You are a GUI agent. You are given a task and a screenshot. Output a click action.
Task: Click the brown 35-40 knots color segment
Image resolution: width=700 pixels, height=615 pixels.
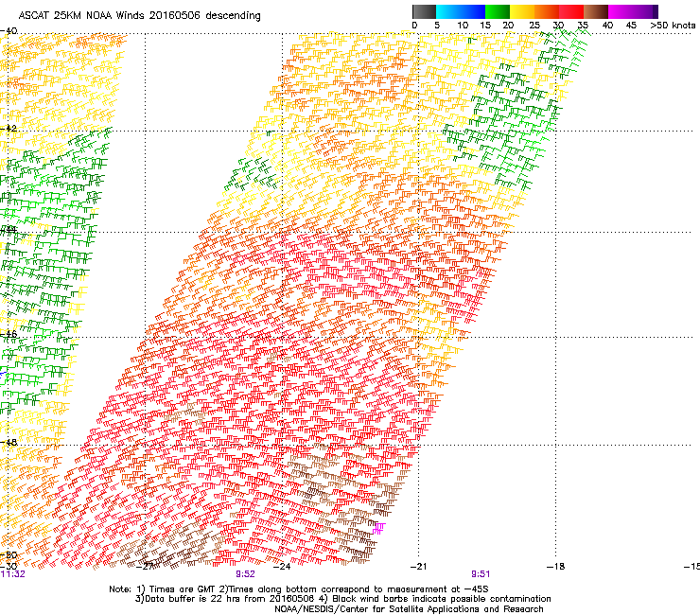[x=596, y=11]
